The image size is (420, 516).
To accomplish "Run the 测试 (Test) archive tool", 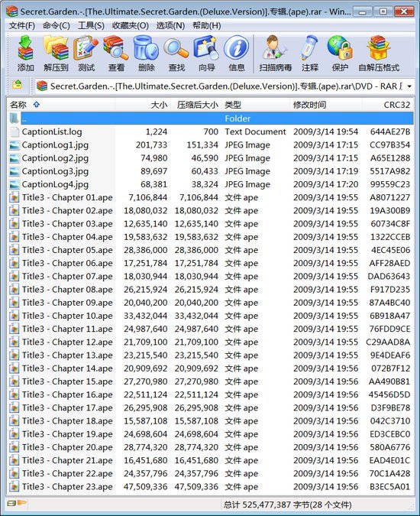I will [x=86, y=54].
